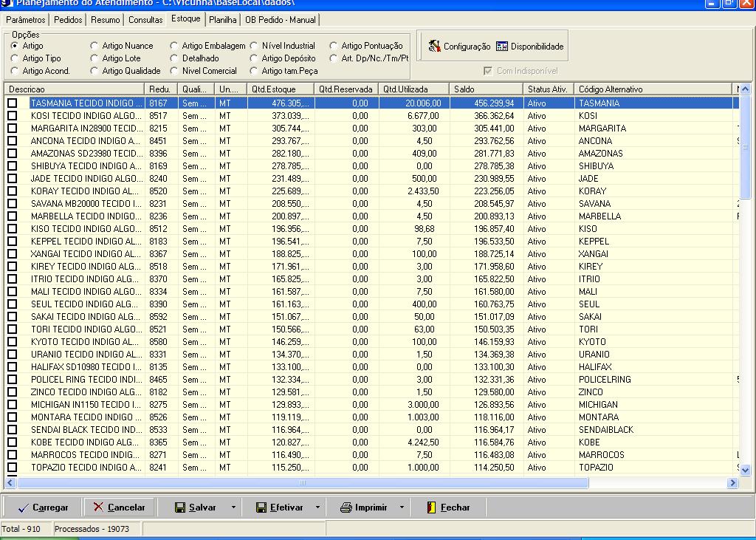The width and height of the screenshot is (756, 540).
Task: Click the horizontal scrollbar thumb
Action: [303, 483]
